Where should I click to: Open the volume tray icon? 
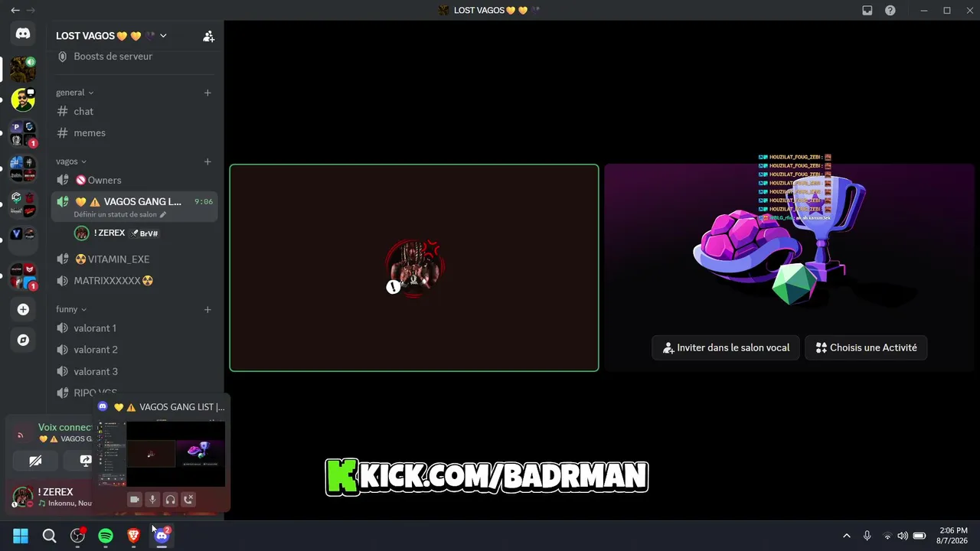[x=903, y=536]
